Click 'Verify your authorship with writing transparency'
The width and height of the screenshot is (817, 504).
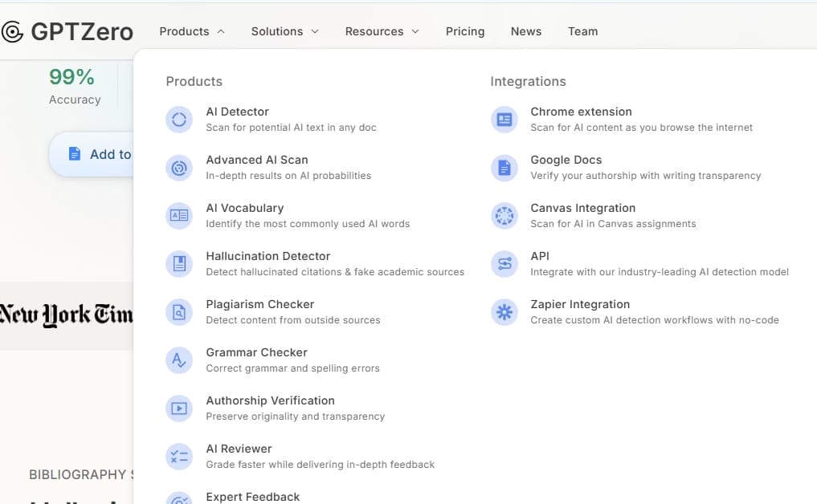(646, 176)
